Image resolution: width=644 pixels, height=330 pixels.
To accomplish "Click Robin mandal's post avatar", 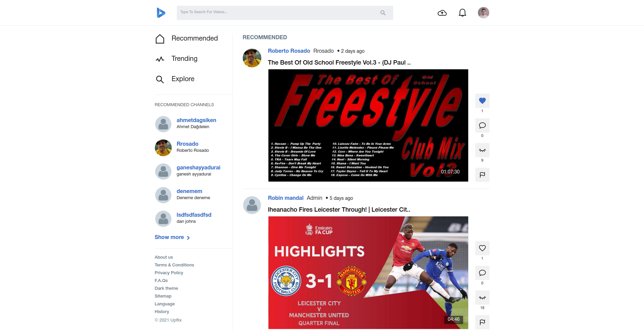I will 252,205.
